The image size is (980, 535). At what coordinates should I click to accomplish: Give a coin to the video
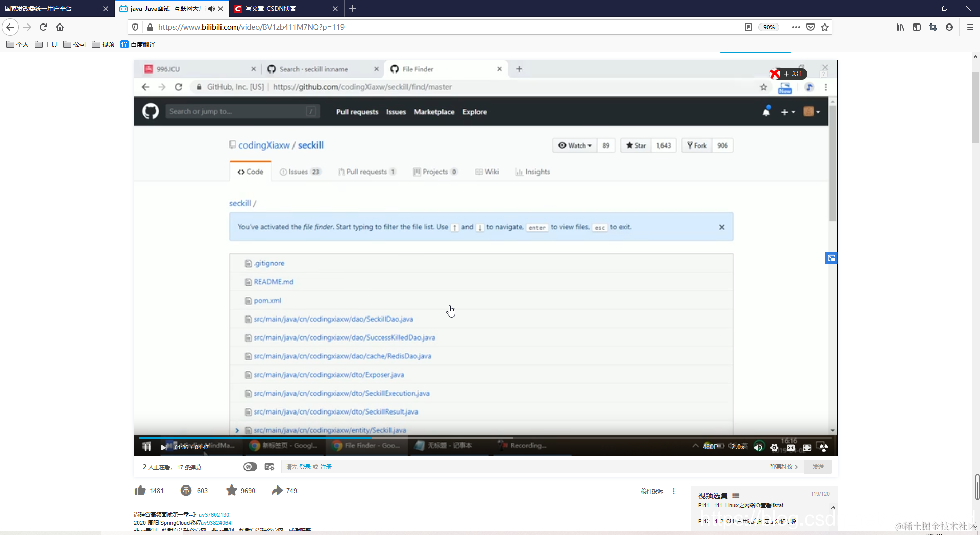click(x=186, y=491)
